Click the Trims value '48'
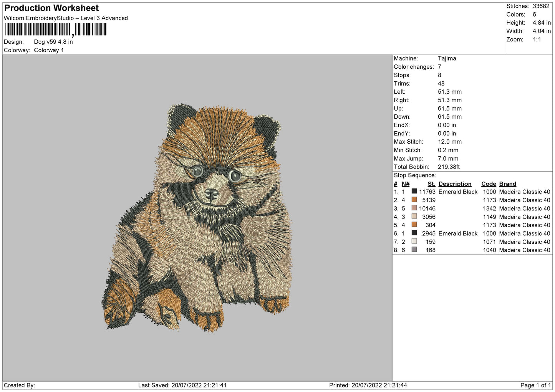 tap(441, 84)
